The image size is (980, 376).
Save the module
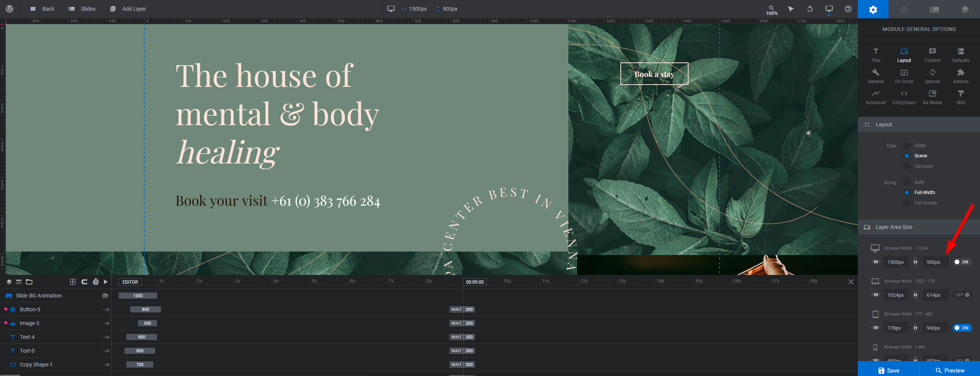[888, 370]
